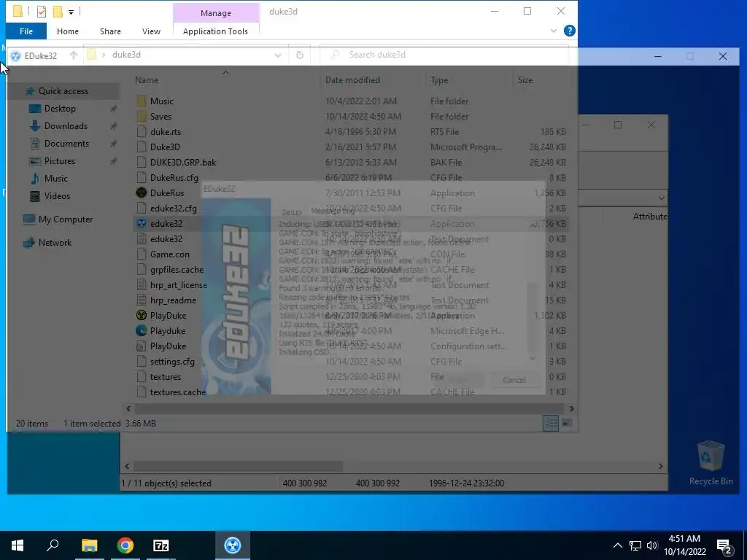Screen dimensions: 747x560
Task: Open the Message Log tab in EDuke32 dialog
Action: (333, 211)
